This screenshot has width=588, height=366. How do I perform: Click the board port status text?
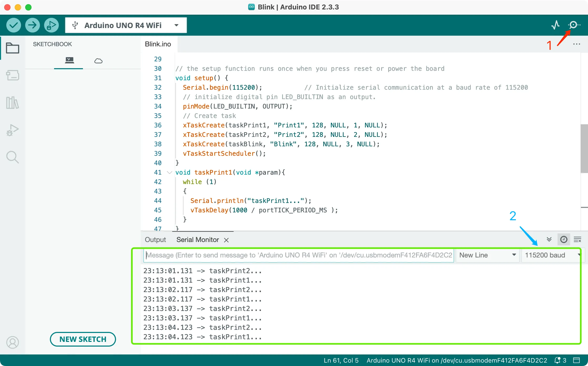point(457,360)
